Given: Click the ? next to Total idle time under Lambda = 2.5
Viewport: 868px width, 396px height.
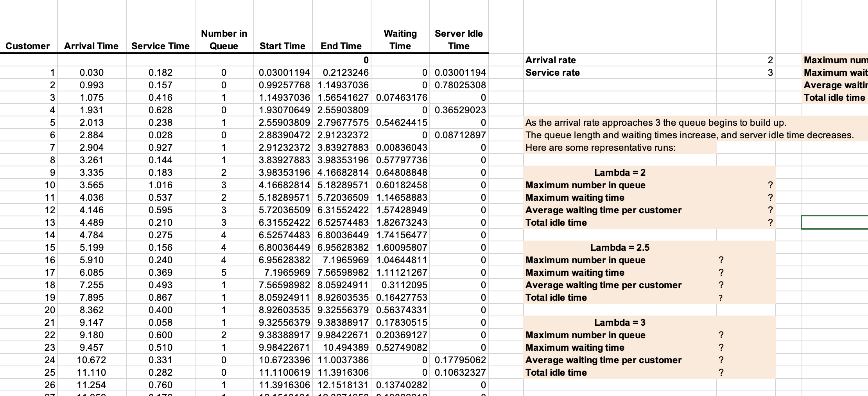Looking at the screenshot, I should click(721, 298).
